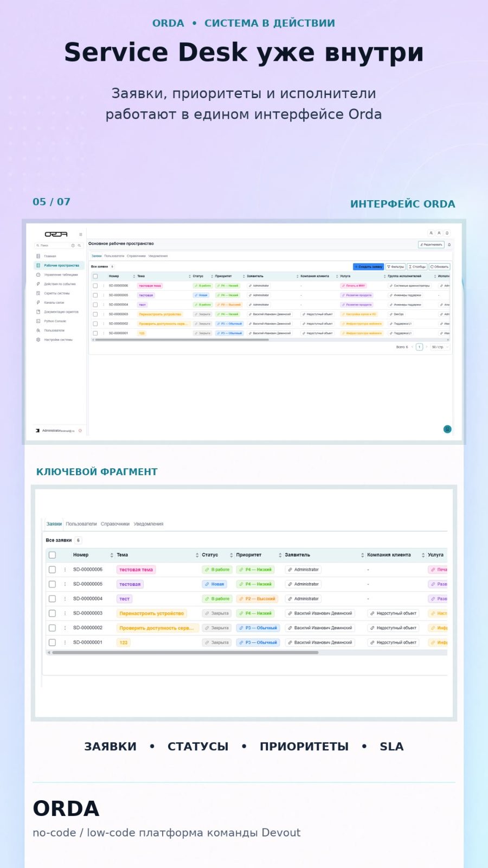Sort Статус column arrows in fragment
The width and height of the screenshot is (488, 868).
point(231,555)
